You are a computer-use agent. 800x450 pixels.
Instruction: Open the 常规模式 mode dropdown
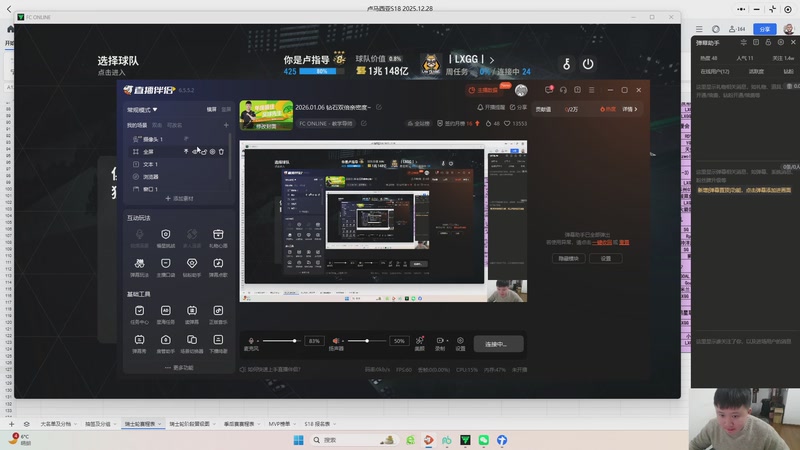(x=142, y=110)
